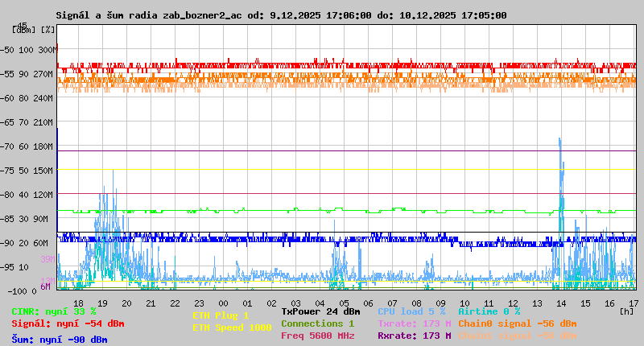Image resolution: width=644 pixels, height=346 pixels.
Task: Click hour '21' on the time axis
Action: pos(151,303)
